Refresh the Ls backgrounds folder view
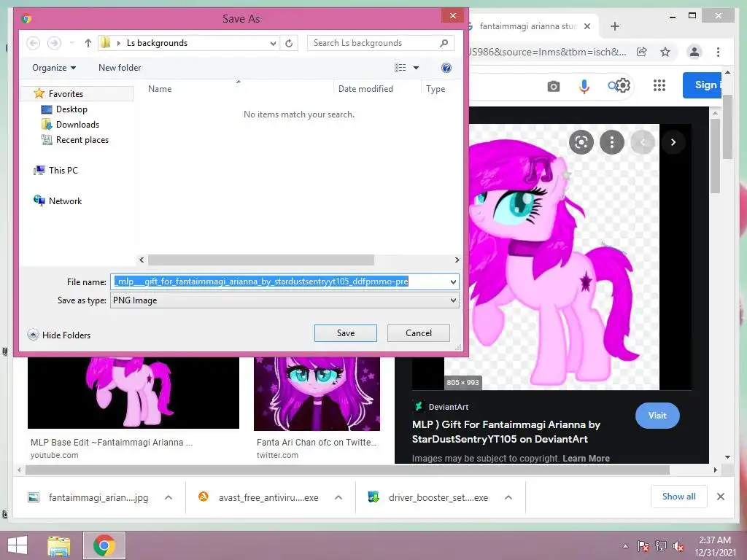The image size is (747, 560). coord(289,43)
